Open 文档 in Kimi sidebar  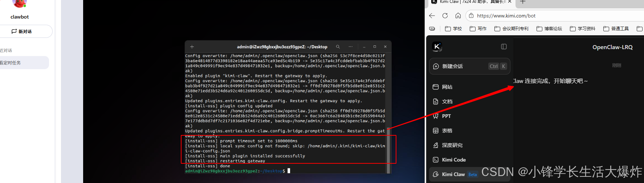click(470, 102)
